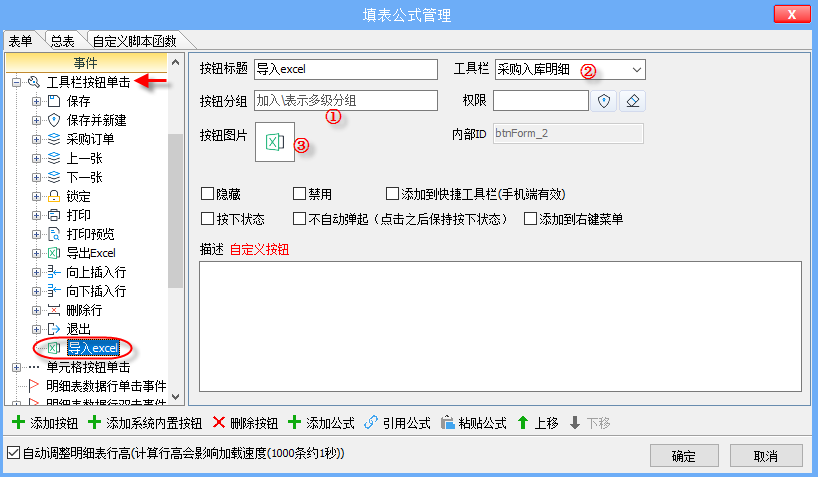Click 添加公式 in bottom toolbar
Image resolution: width=818 pixels, height=477 pixels.
point(321,423)
